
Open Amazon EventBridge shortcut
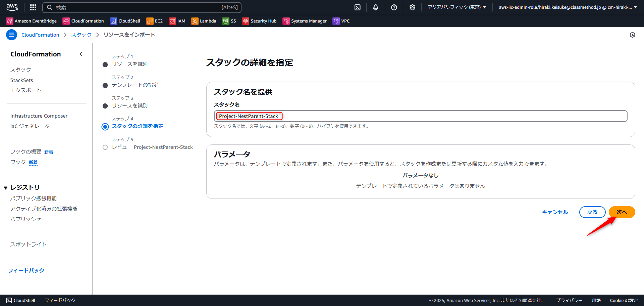32,21
